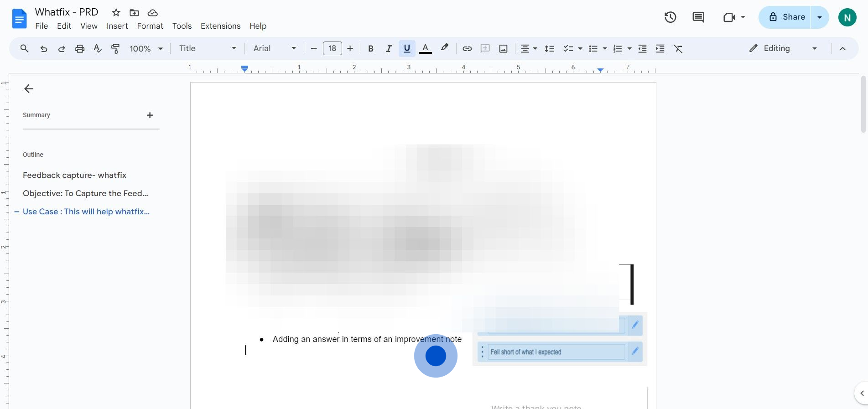Screen dimensions: 868x409
Task: Open the View menu
Action: point(89,26)
